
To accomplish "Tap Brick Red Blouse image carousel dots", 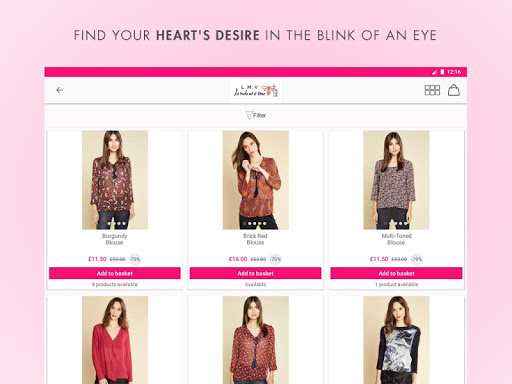I will click(x=255, y=224).
